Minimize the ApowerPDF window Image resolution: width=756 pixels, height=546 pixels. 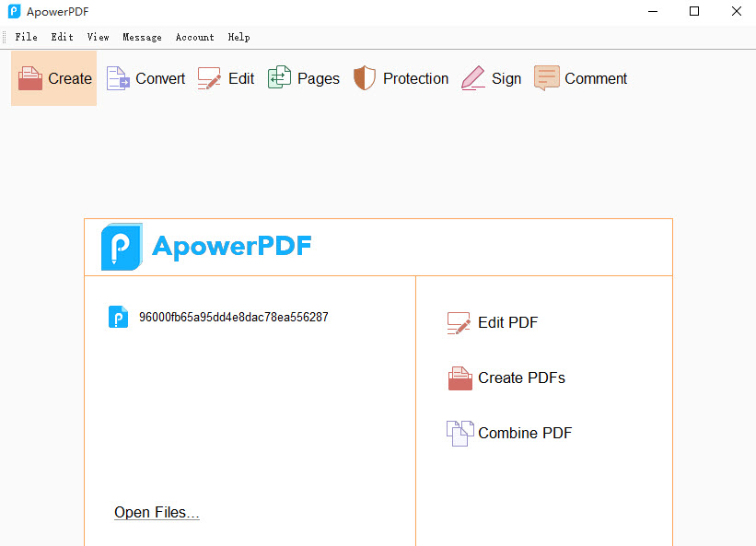tap(653, 11)
